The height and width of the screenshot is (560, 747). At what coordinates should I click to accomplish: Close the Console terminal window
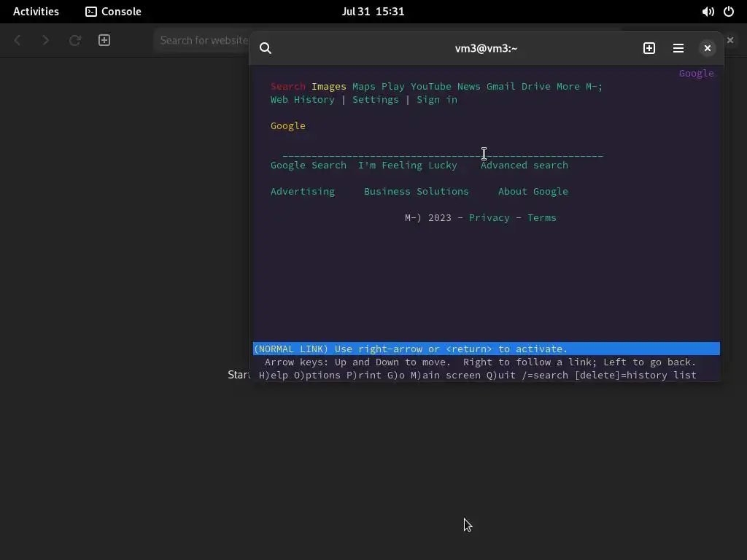point(707,48)
